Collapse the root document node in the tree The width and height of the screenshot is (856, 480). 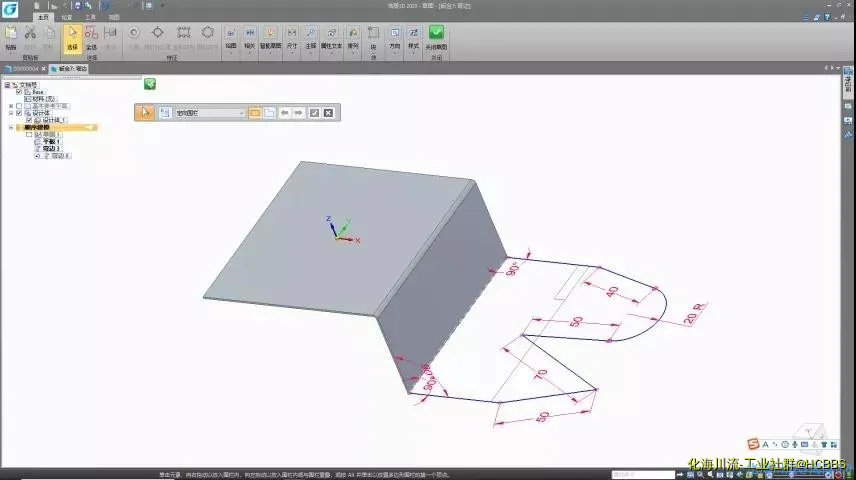pyautogui.click(x=9, y=85)
